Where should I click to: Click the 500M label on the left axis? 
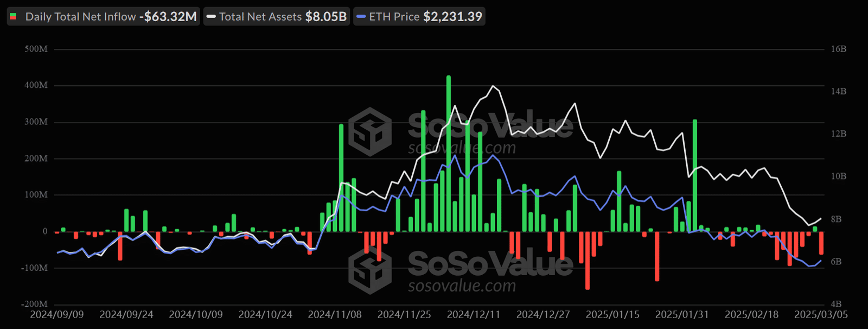[x=36, y=49]
